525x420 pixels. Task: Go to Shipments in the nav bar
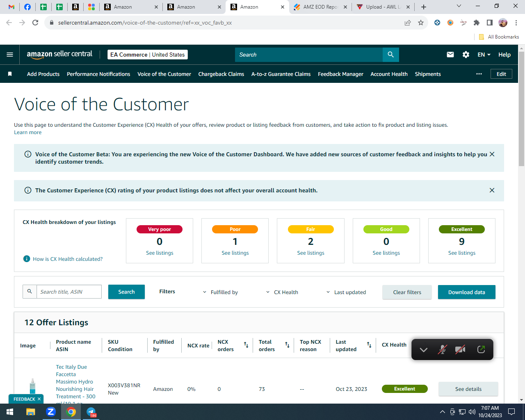click(x=428, y=74)
